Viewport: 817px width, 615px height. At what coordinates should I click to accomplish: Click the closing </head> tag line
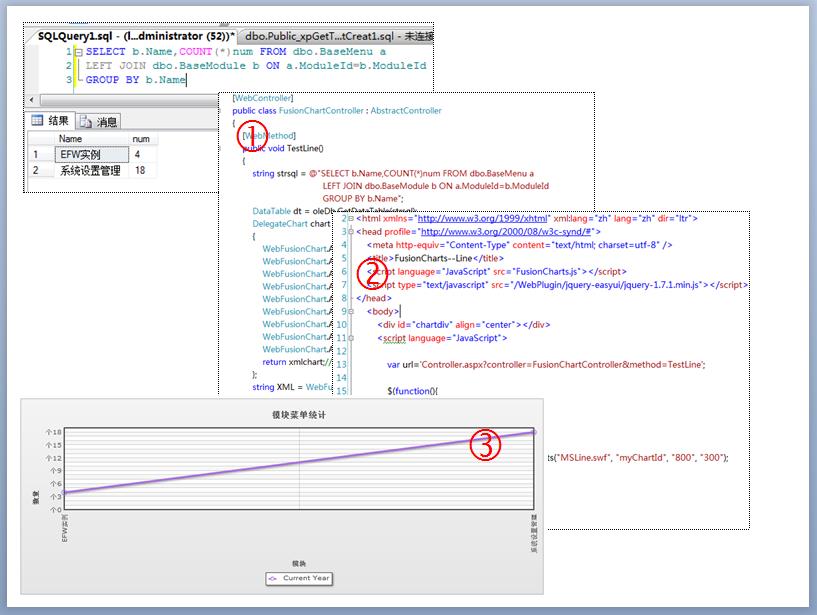point(374,298)
